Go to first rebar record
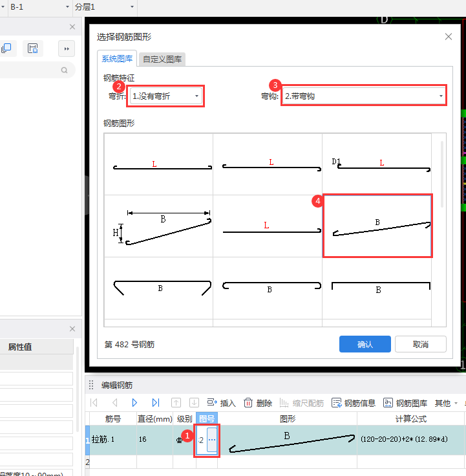 point(94,403)
